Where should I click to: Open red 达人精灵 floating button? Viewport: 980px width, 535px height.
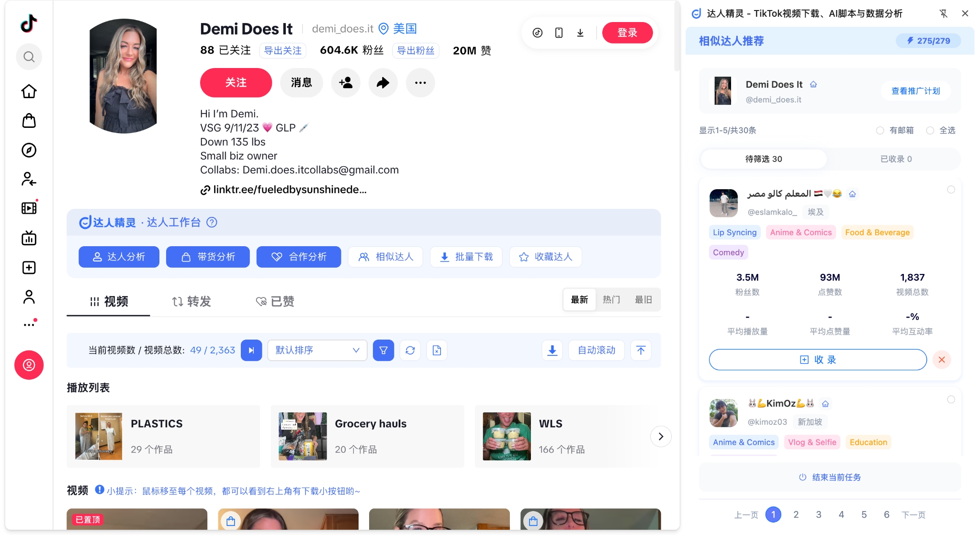pyautogui.click(x=29, y=365)
